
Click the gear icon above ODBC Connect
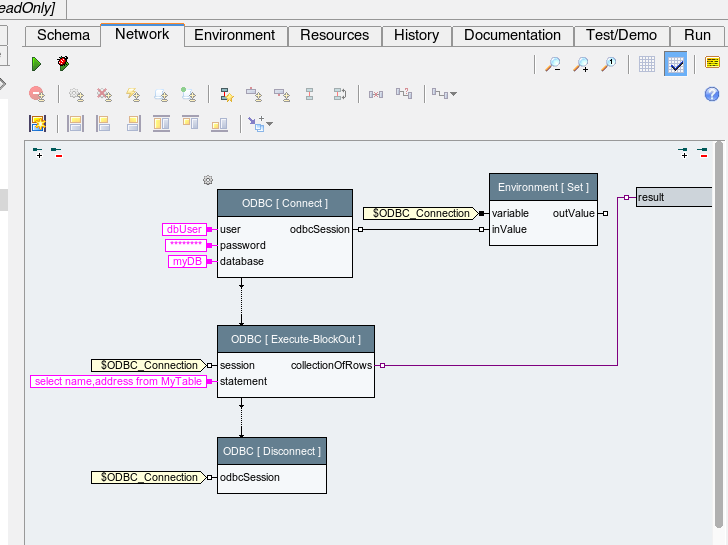[208, 180]
